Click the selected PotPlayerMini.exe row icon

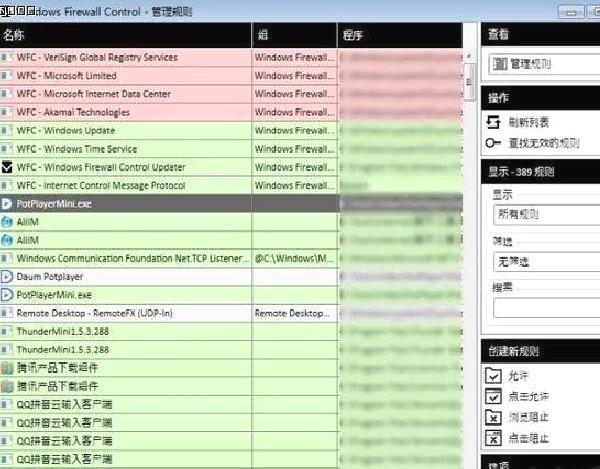[x=7, y=204]
